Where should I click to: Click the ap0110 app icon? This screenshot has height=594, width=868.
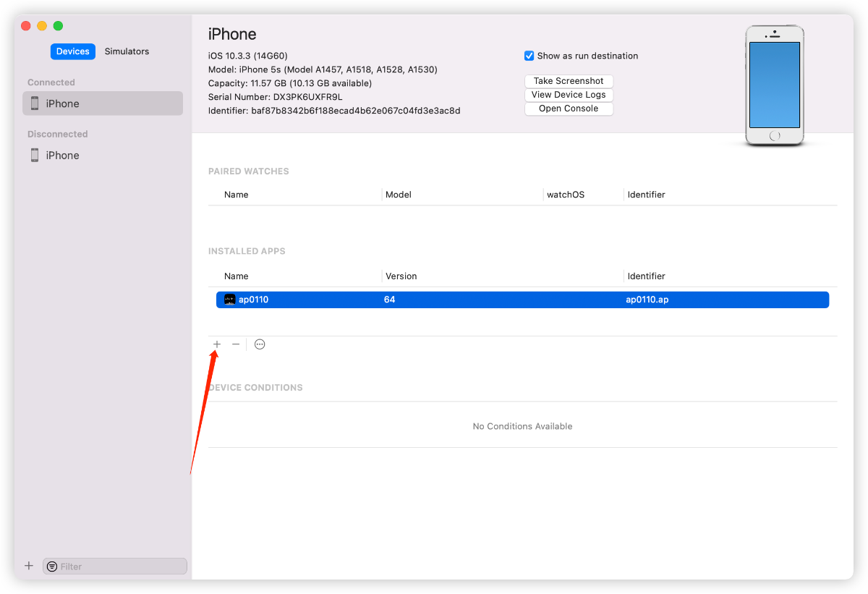click(230, 300)
